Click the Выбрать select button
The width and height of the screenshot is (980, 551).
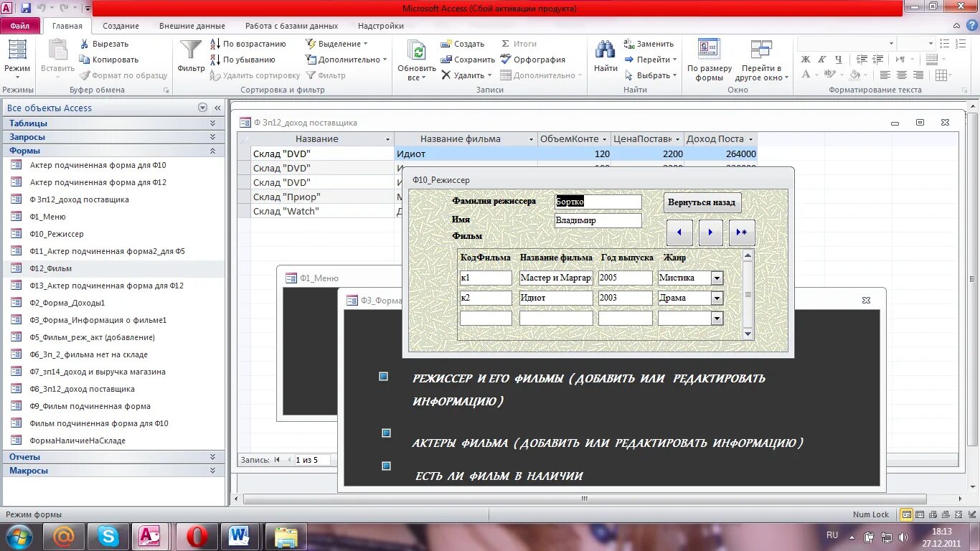pos(651,75)
